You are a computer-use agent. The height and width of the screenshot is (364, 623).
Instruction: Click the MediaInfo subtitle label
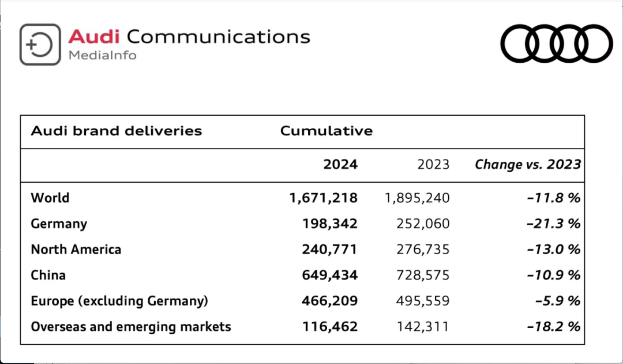[102, 55]
